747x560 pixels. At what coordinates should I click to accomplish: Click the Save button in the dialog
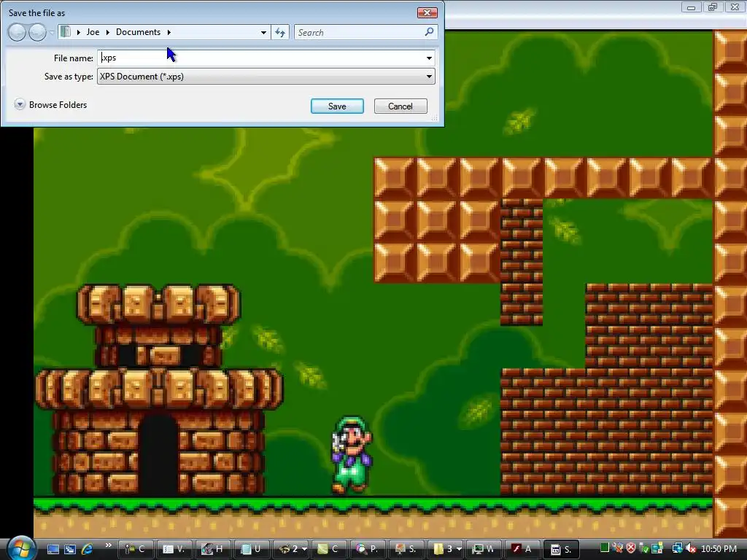coord(337,106)
